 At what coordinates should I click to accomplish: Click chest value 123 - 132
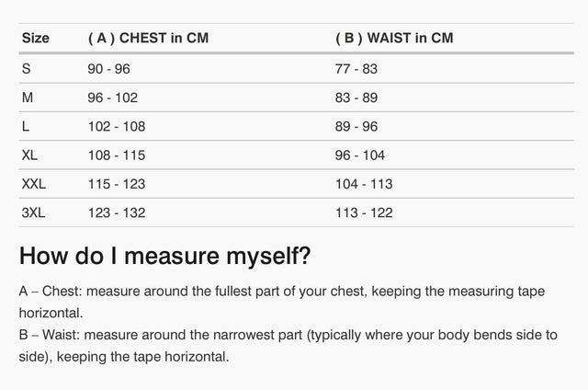pyautogui.click(x=116, y=212)
